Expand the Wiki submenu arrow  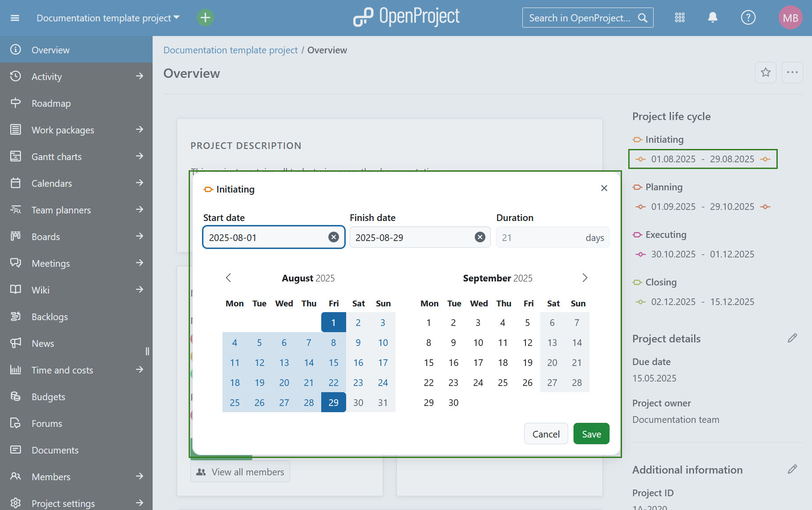(x=140, y=289)
